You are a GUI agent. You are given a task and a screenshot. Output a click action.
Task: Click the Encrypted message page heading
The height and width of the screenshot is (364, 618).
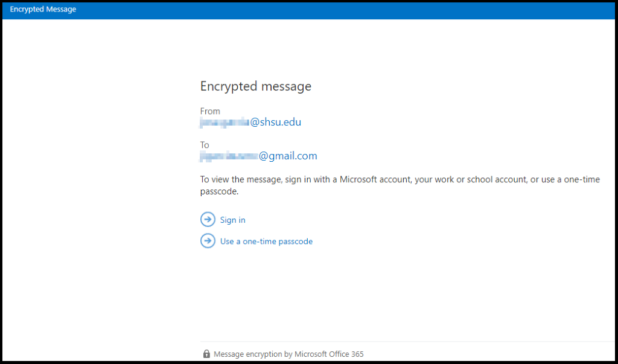click(255, 86)
